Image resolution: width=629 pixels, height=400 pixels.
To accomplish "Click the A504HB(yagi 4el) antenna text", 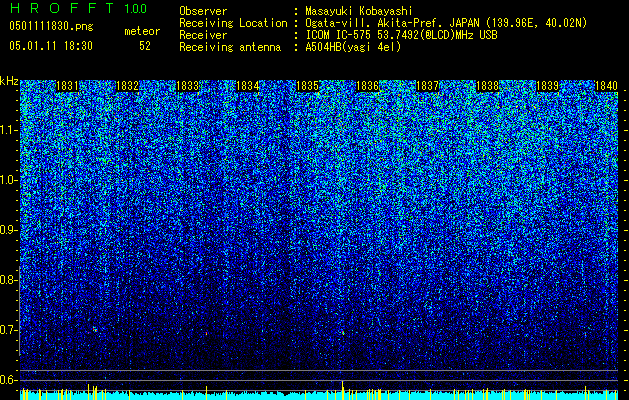I will (353, 47).
